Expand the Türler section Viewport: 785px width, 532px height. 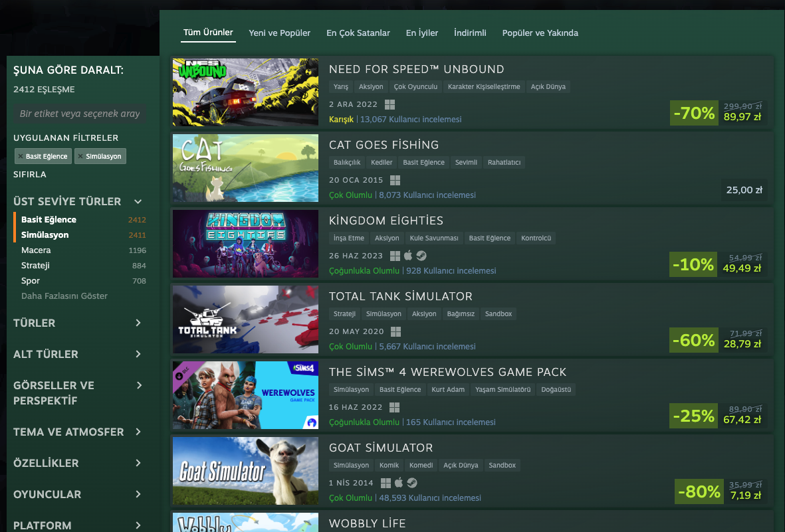coord(138,323)
